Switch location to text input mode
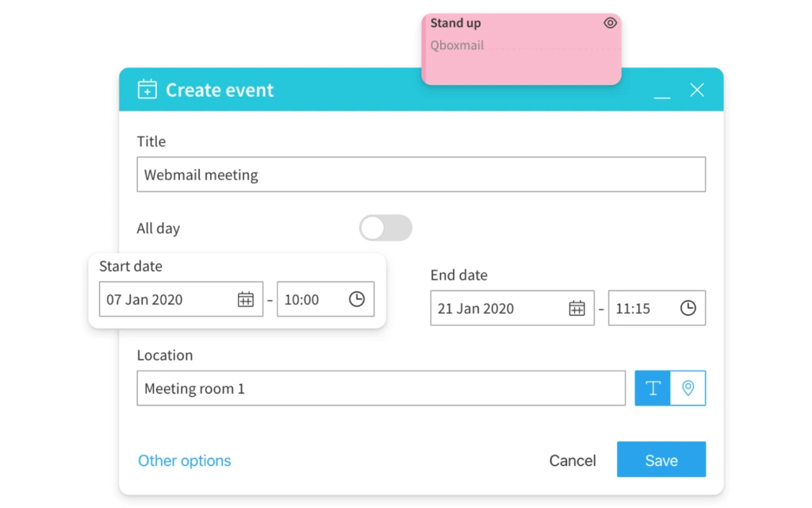Image resolution: width=812 pixels, height=508 pixels. 653,388
